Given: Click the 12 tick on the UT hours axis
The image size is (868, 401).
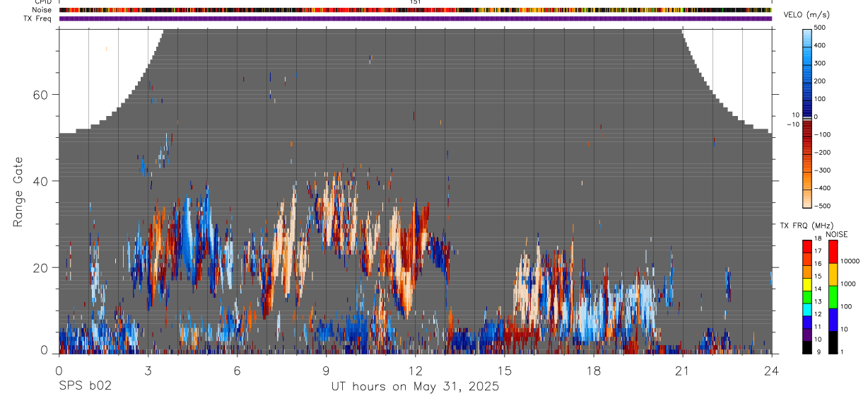Looking at the screenshot, I should (x=416, y=370).
